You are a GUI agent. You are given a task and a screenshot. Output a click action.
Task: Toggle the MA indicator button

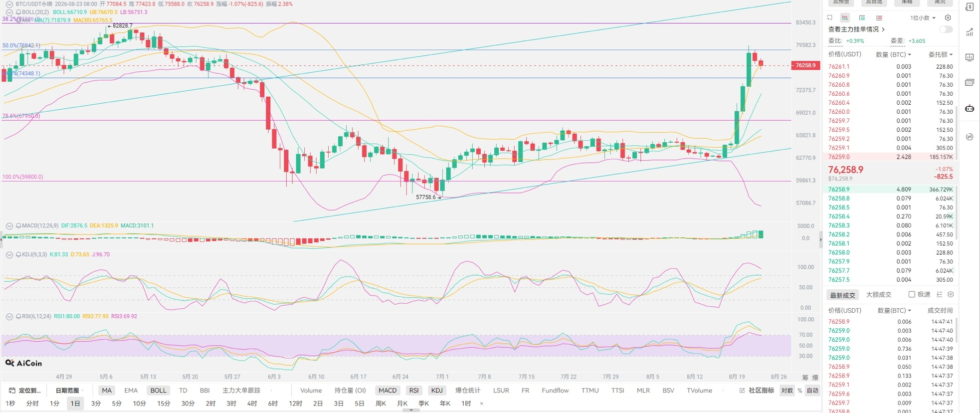[x=107, y=391]
